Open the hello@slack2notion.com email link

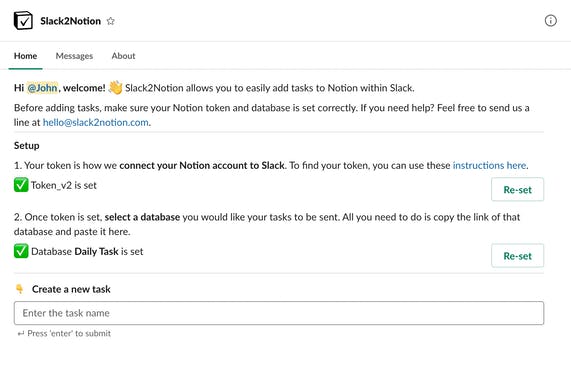tap(96, 122)
